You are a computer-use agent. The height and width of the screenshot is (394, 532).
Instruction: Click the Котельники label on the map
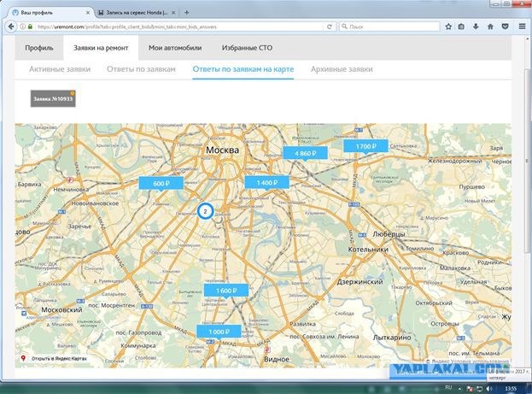point(368,250)
